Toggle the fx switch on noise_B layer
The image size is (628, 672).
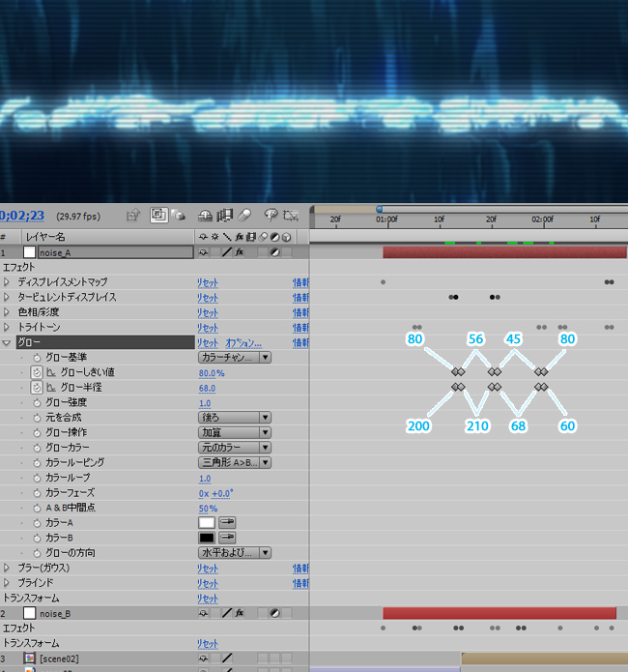point(239,613)
